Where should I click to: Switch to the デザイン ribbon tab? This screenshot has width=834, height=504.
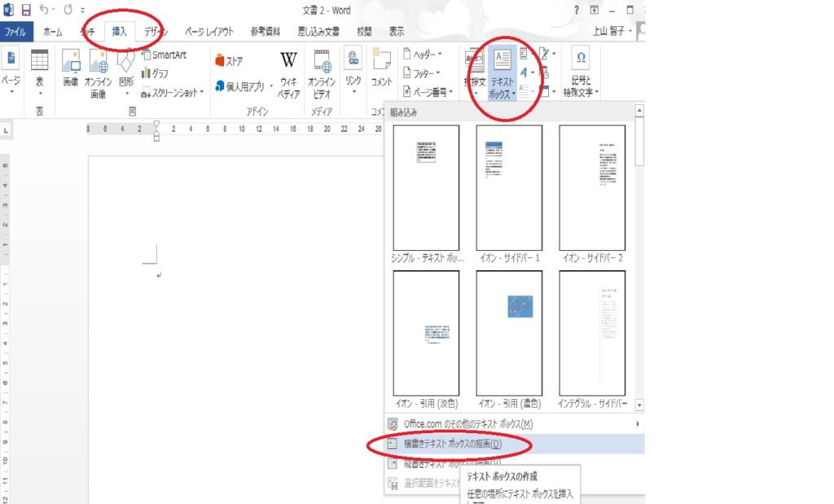(155, 33)
